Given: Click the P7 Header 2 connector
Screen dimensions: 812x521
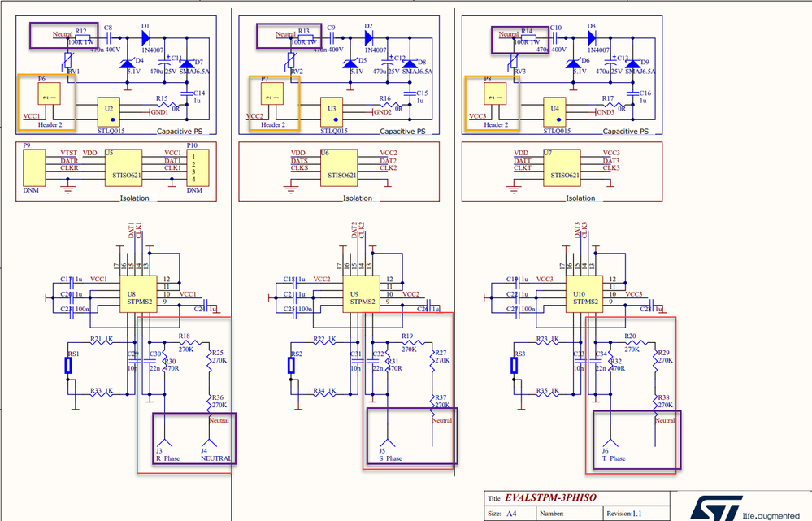Looking at the screenshot, I should [x=271, y=93].
